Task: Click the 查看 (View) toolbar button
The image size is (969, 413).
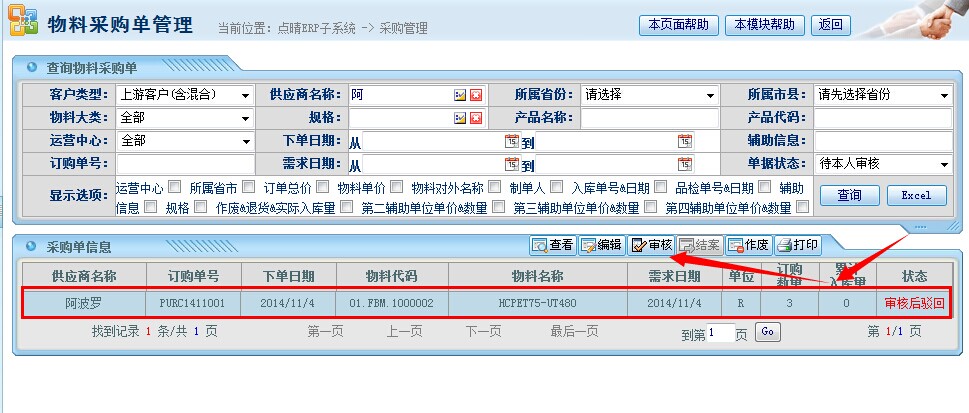Action: point(553,245)
